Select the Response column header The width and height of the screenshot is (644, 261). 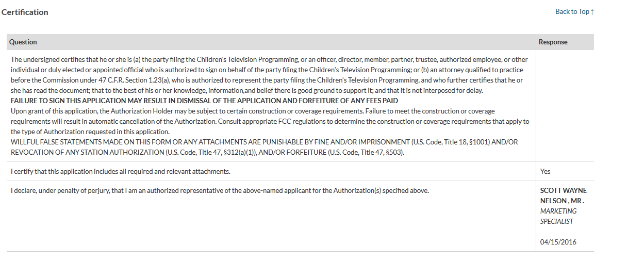tap(553, 42)
